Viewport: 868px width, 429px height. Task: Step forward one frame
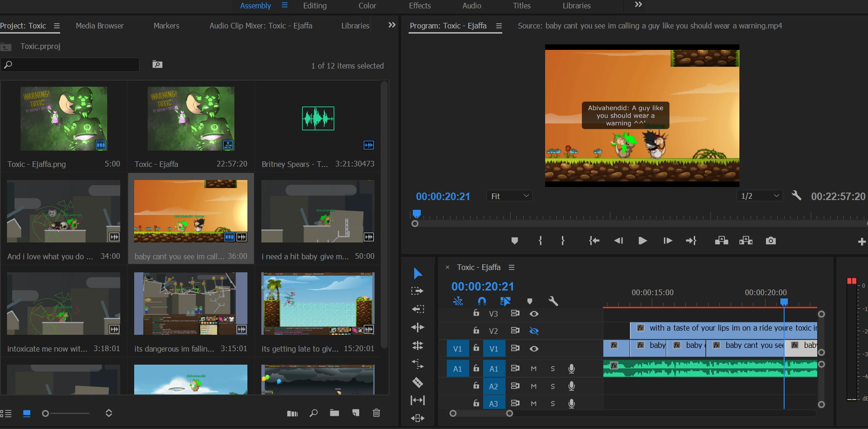click(668, 241)
